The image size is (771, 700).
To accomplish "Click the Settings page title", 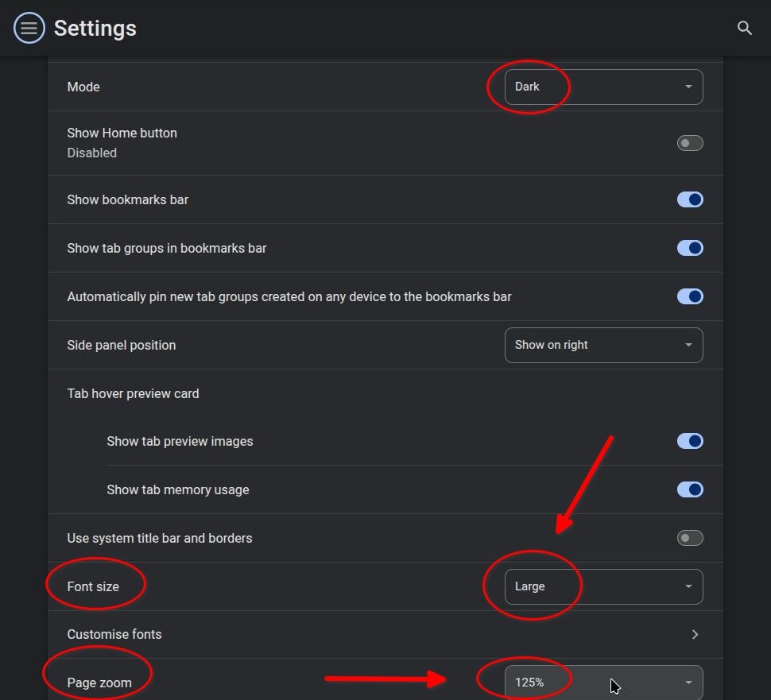I will [95, 29].
